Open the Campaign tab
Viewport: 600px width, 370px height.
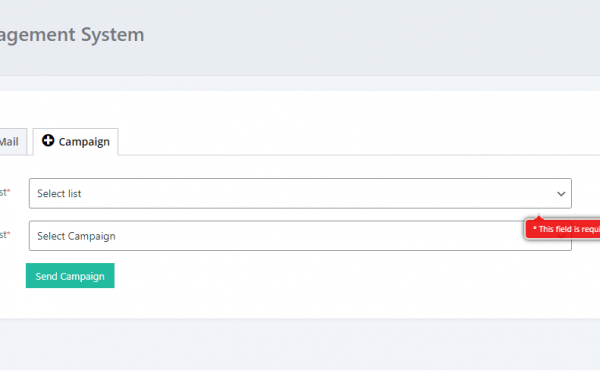pos(76,142)
